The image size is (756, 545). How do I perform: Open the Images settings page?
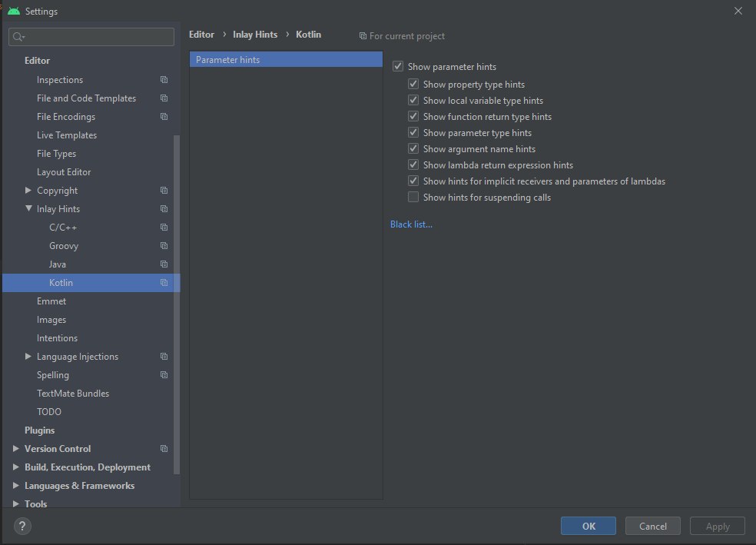click(x=51, y=320)
